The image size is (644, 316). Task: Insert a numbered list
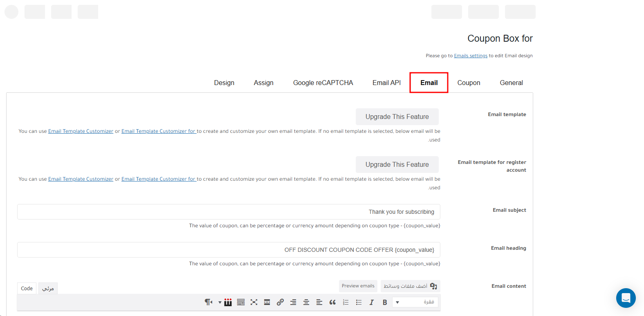[346, 302]
